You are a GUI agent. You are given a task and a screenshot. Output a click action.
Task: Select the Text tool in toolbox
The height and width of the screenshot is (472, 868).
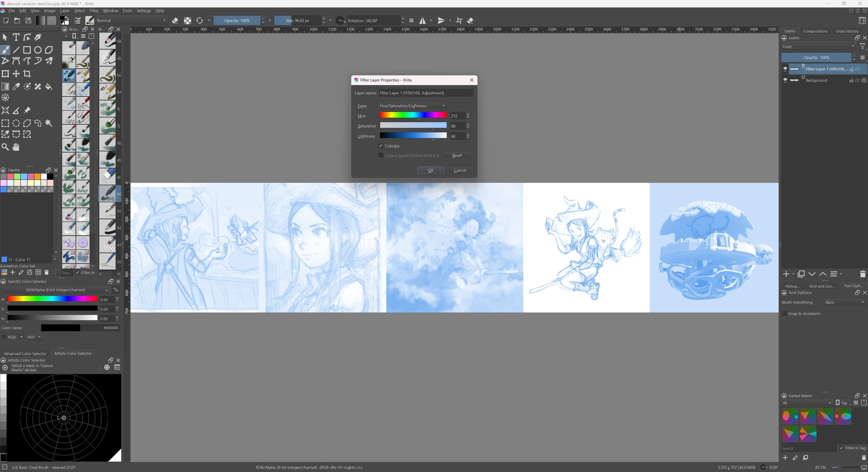click(x=16, y=37)
